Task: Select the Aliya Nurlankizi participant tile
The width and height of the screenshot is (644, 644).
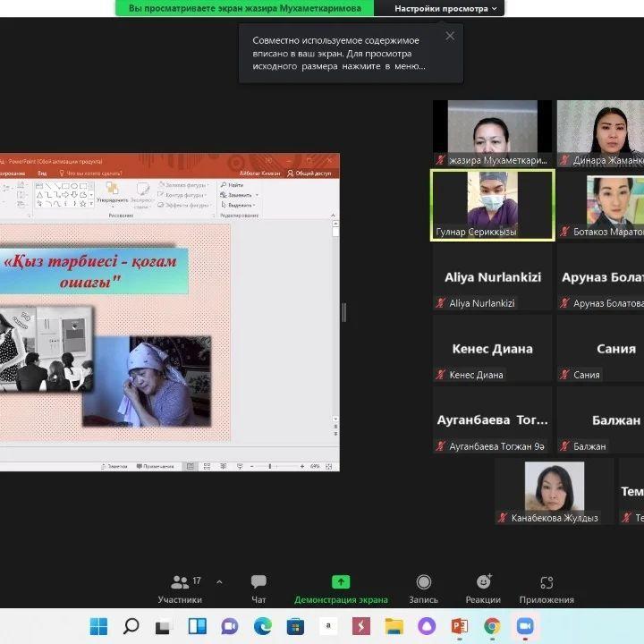Action: click(493, 277)
